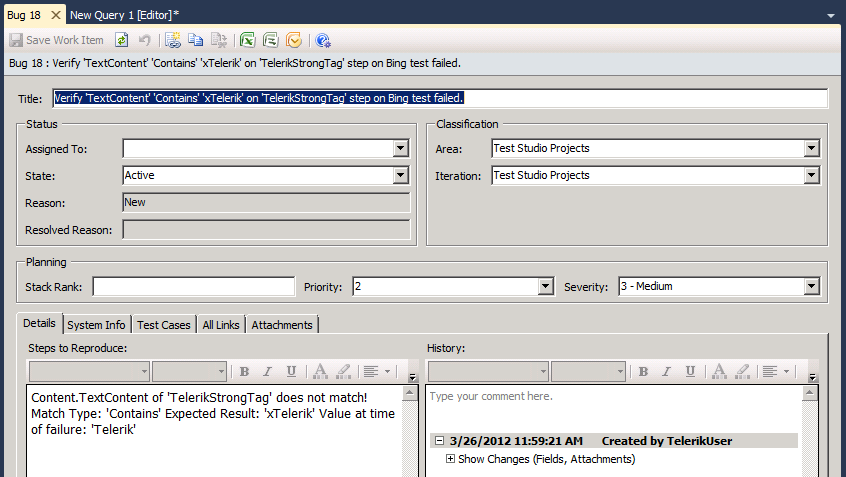846x477 pixels.
Task: Select the Test Cases tab
Action: click(x=163, y=325)
